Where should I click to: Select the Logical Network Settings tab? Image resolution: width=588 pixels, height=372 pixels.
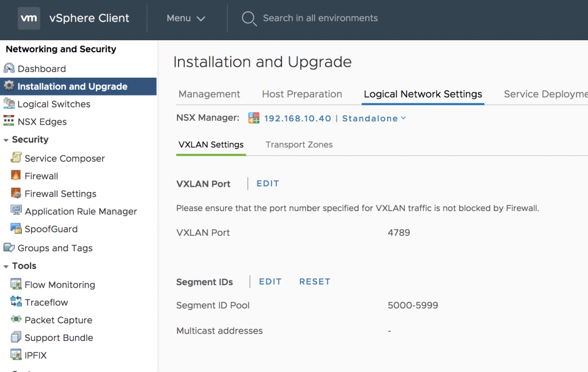click(x=423, y=94)
